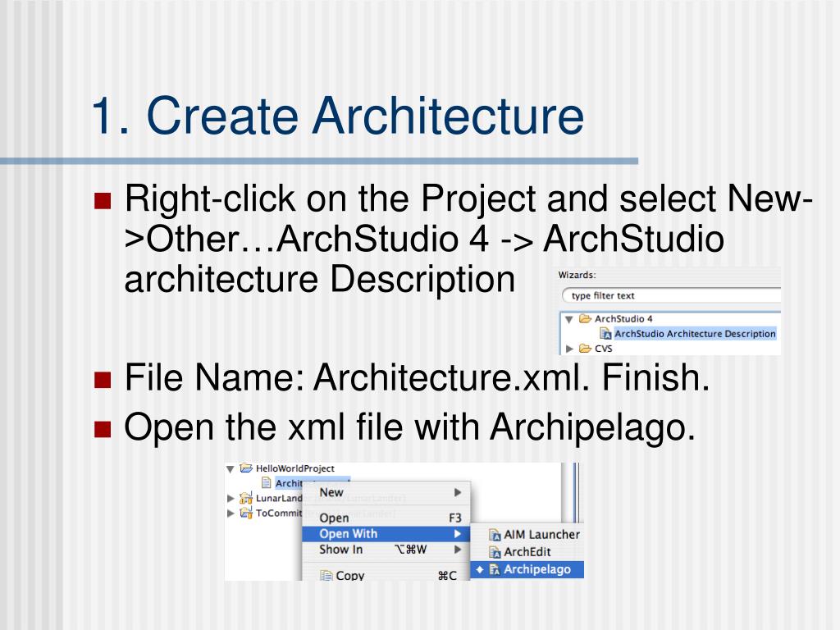Select Archipelago in the Open With submenu
The width and height of the screenshot is (840, 630).
click(527, 569)
